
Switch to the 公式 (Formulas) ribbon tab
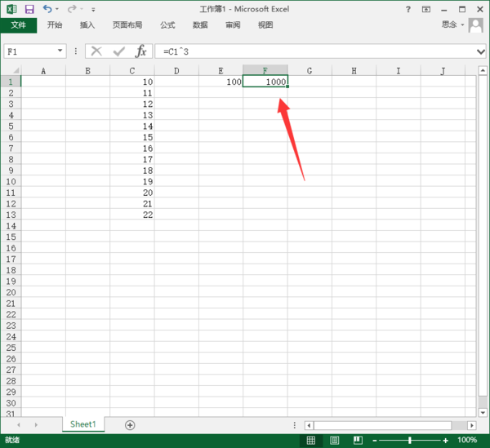click(167, 25)
